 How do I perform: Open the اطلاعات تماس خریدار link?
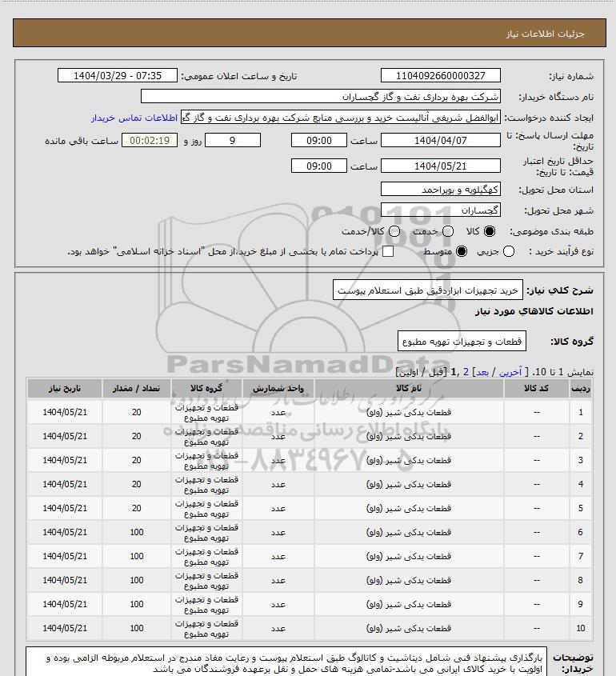tap(134, 118)
